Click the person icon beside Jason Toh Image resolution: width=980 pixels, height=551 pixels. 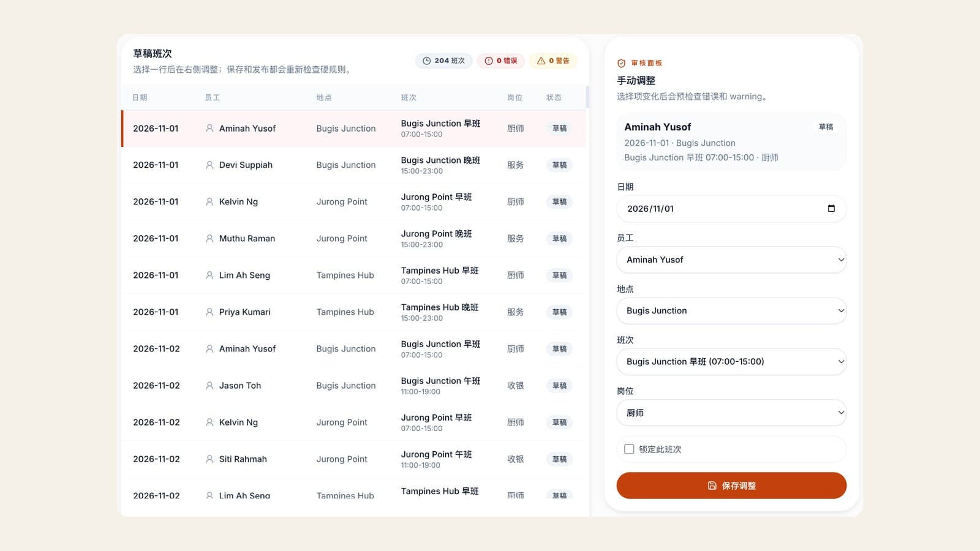pos(209,385)
